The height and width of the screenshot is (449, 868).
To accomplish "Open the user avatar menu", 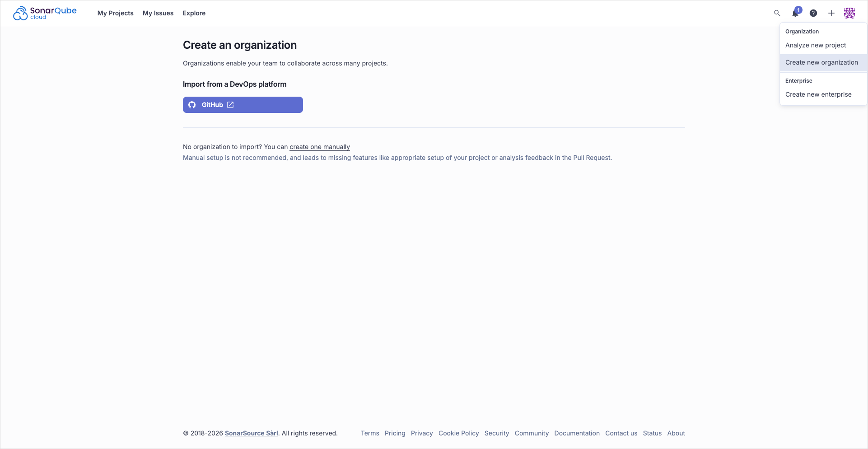I will pos(849,13).
